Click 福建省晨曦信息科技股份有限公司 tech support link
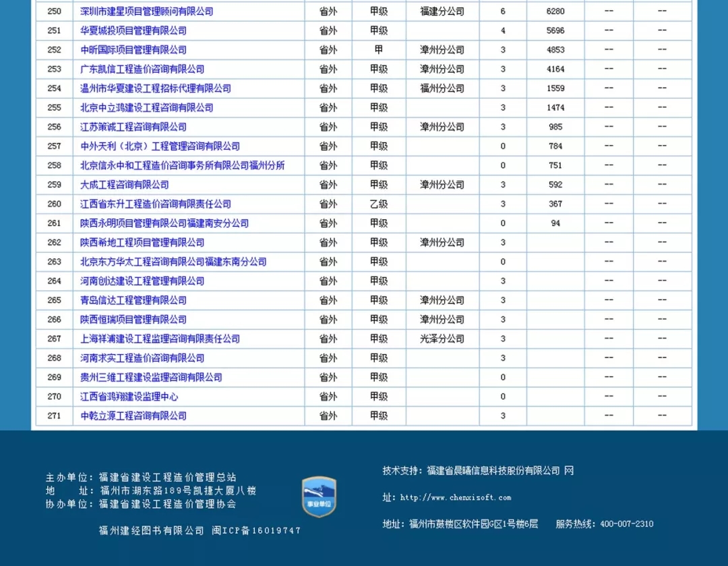The width and height of the screenshot is (728, 566). [x=493, y=471]
